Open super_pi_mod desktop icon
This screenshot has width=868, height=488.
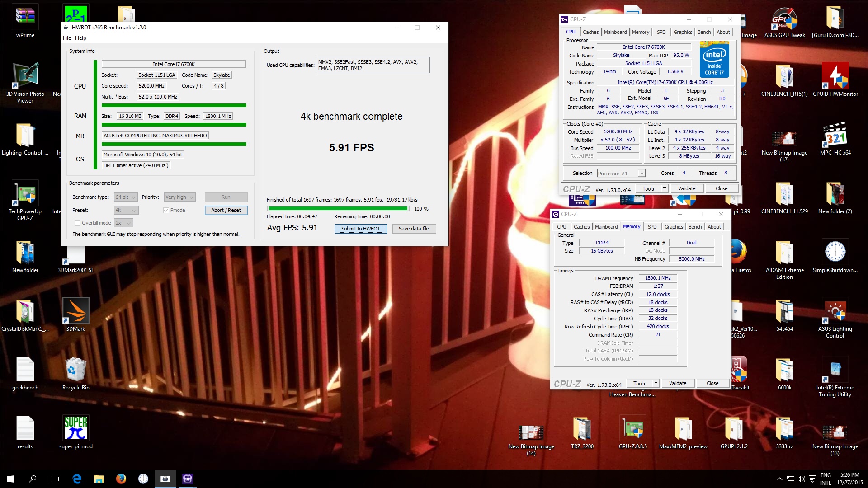click(75, 432)
